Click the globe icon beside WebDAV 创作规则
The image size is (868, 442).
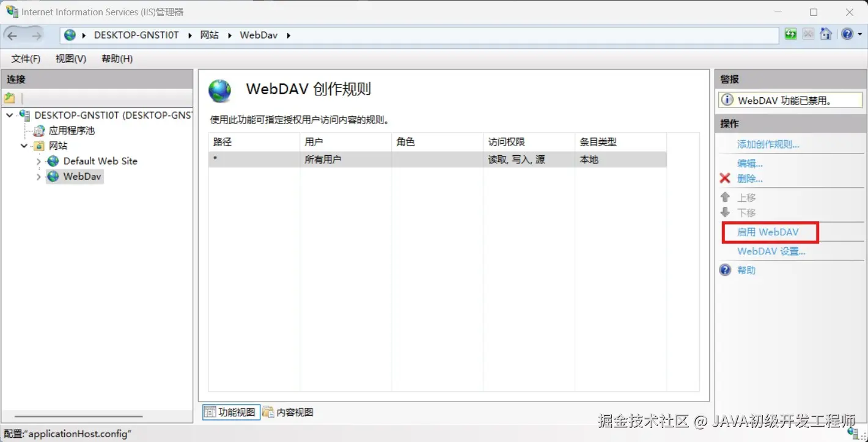point(220,90)
